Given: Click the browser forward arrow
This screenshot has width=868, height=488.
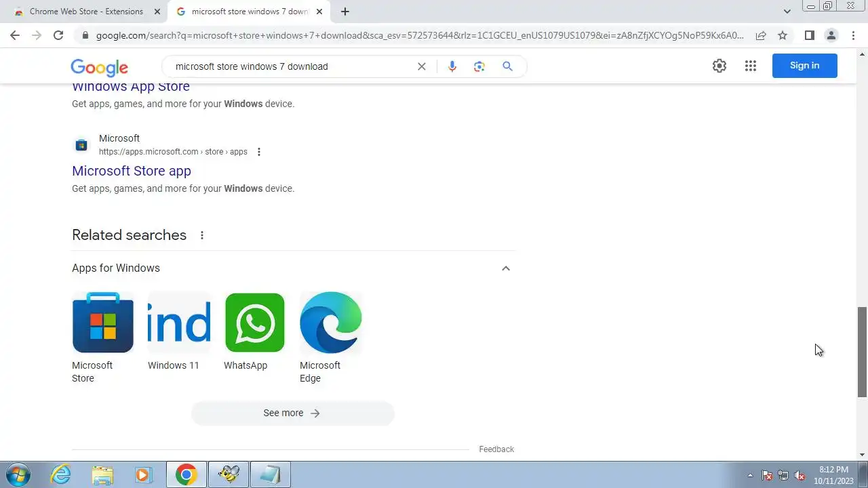Looking at the screenshot, I should pos(37,35).
